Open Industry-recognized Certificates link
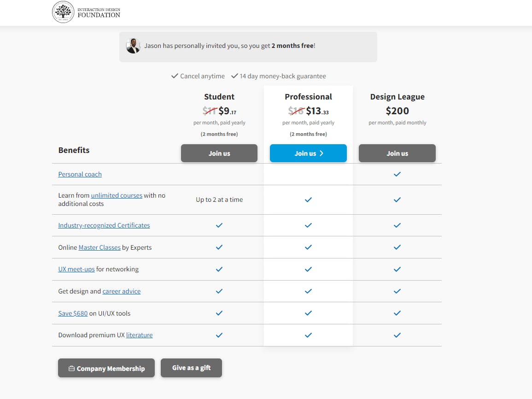The width and height of the screenshot is (532, 399). [x=104, y=225]
